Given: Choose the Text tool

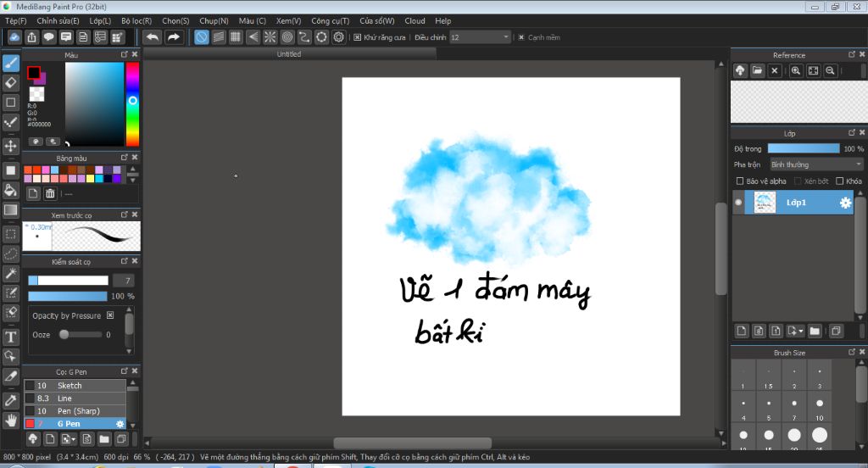Looking at the screenshot, I should point(11,336).
